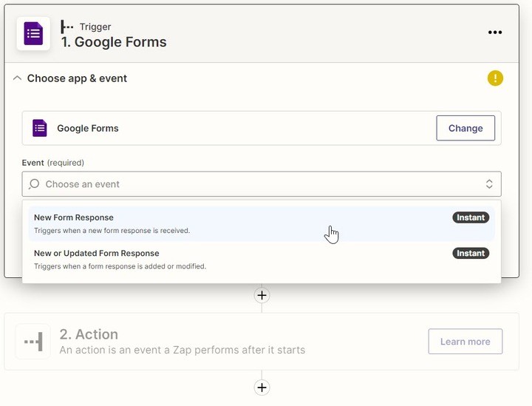Click the Learn more button
Screen dimensions: 532x406
[465, 341]
